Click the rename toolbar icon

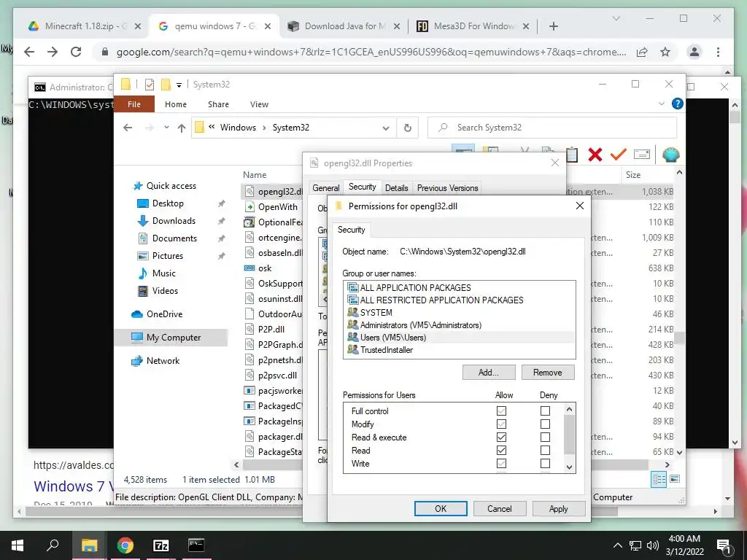click(x=642, y=155)
